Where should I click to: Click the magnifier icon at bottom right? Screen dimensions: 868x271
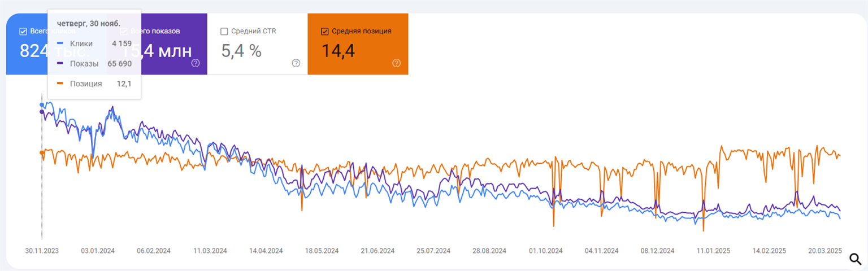[x=856, y=259]
